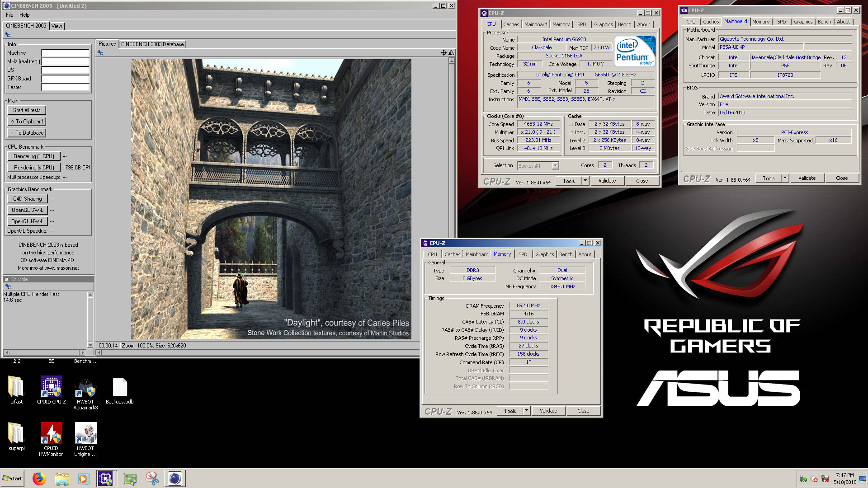The width and height of the screenshot is (868, 488).
Task: Click the CINEBENCH window title icon
Action: 6,6
